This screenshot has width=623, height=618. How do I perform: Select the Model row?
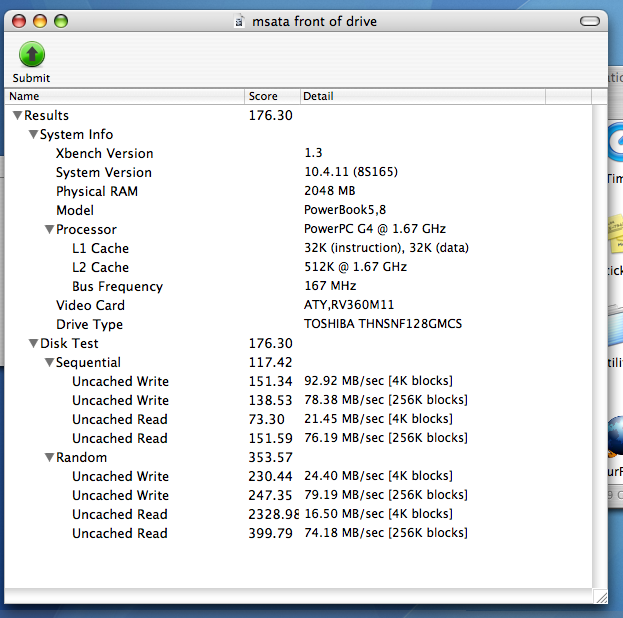tap(298, 210)
